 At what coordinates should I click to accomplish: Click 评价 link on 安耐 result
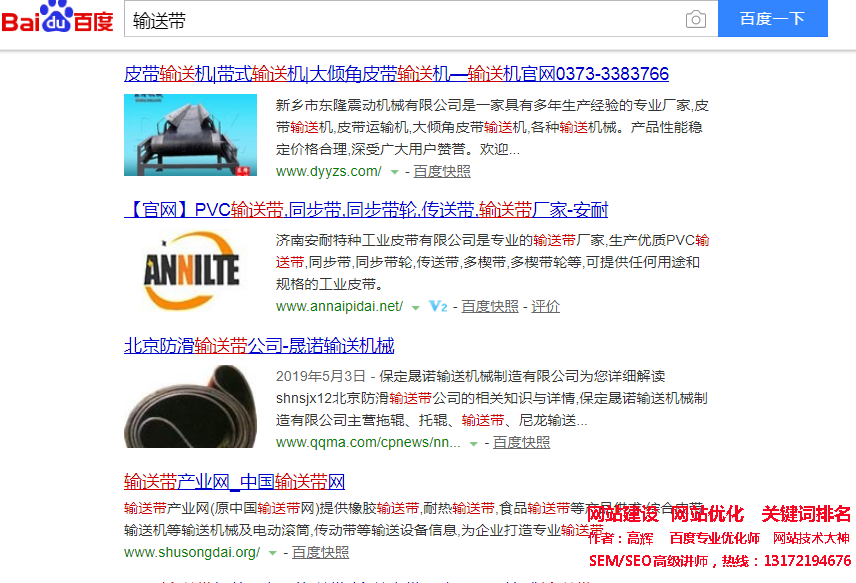[x=545, y=307]
